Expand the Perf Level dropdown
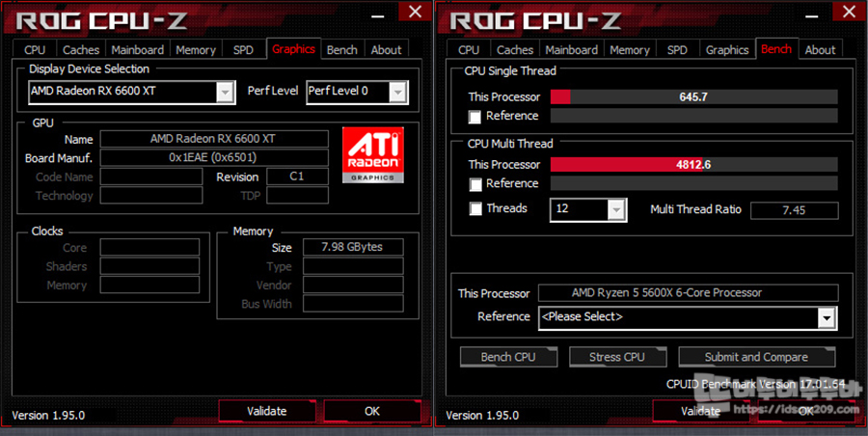The height and width of the screenshot is (436, 868). pyautogui.click(x=397, y=92)
